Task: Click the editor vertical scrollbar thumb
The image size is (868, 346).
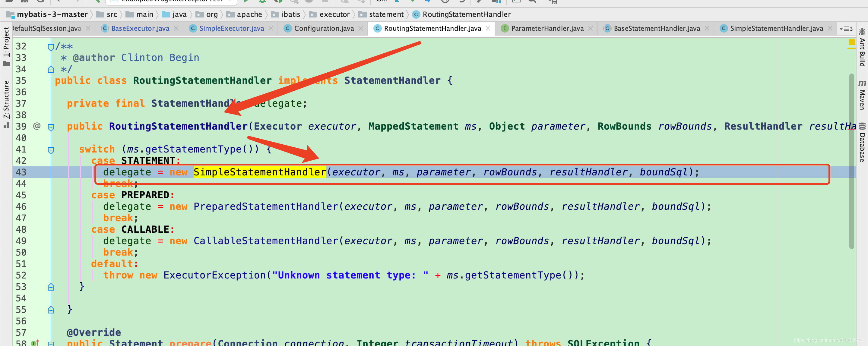Action: tap(851, 161)
